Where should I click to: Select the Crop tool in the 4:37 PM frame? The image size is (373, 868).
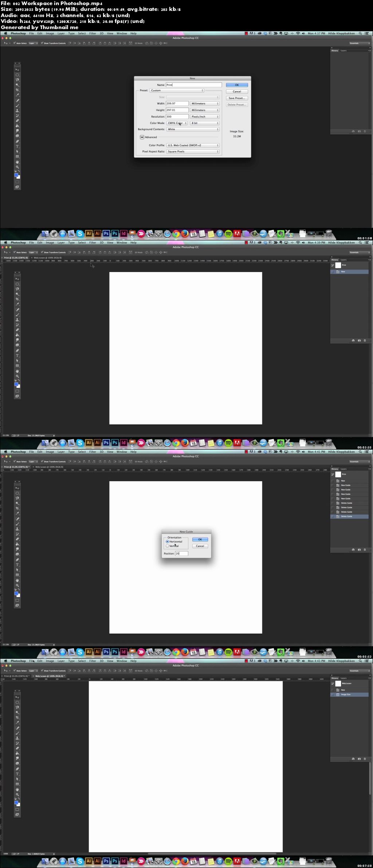(x=17, y=90)
